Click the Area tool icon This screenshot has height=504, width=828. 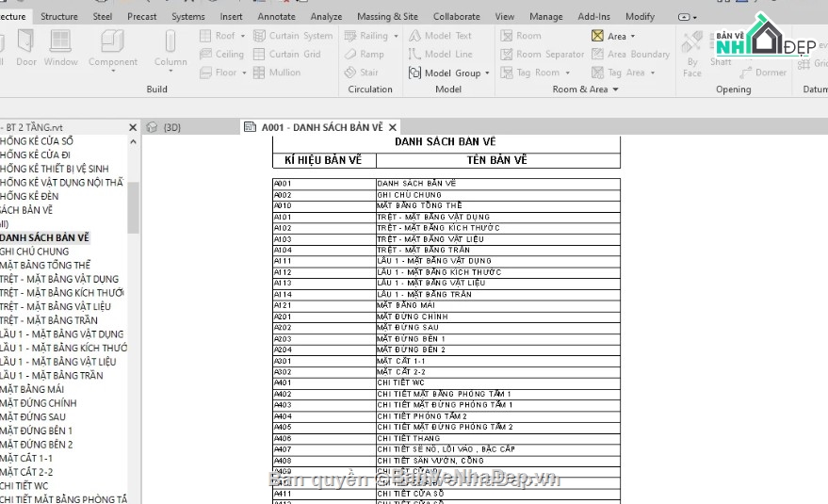[x=598, y=36]
